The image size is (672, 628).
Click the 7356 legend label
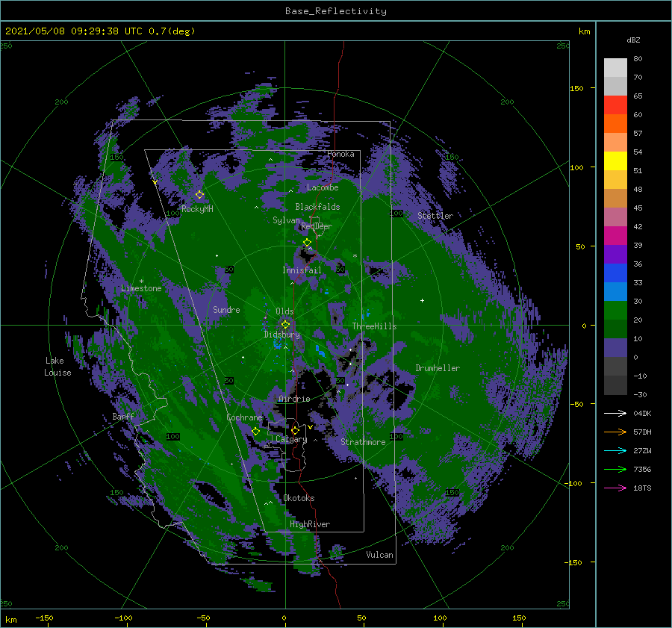tap(642, 470)
